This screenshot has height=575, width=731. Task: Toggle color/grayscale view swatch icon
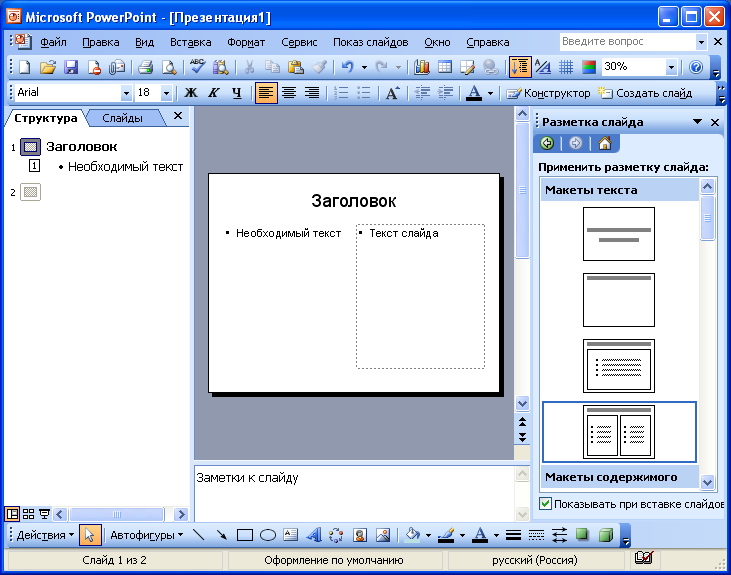point(589,68)
